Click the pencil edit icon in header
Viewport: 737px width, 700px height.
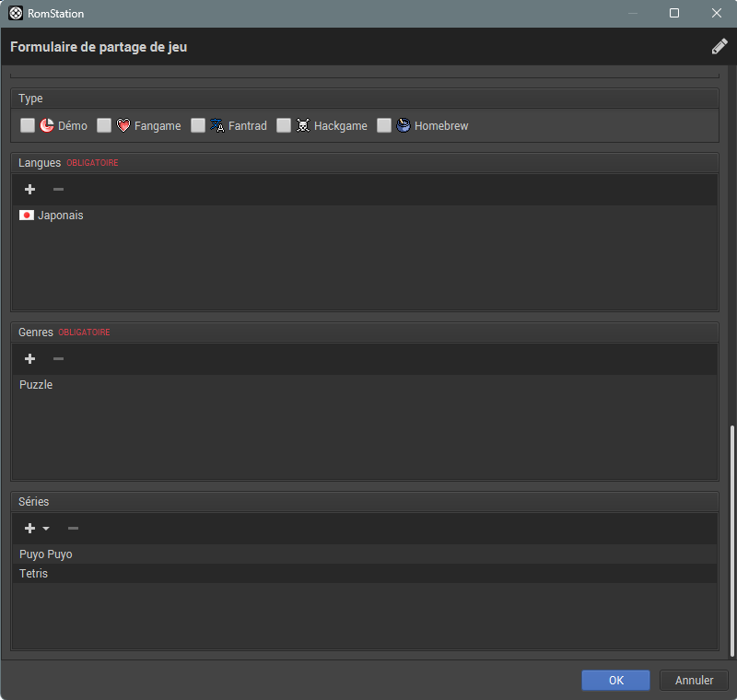click(719, 47)
